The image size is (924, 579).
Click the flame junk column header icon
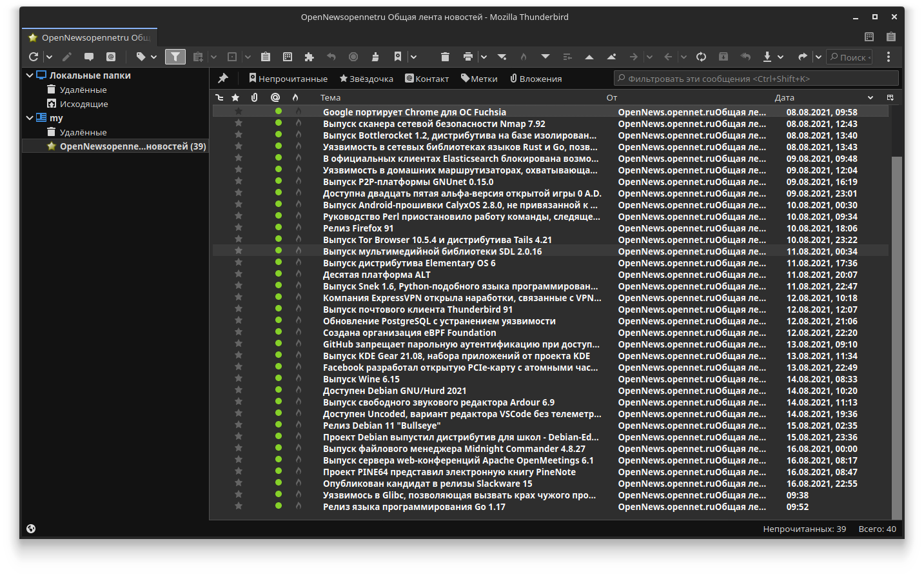(295, 97)
